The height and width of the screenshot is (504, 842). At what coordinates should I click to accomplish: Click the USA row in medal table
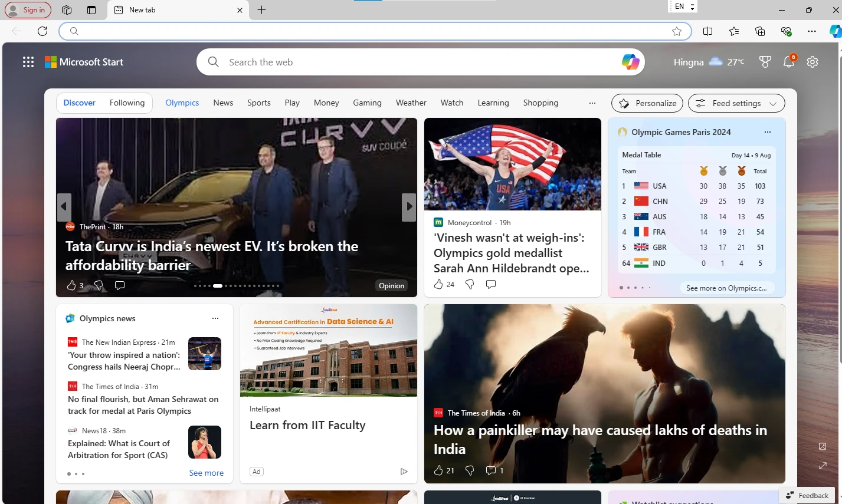pyautogui.click(x=695, y=186)
